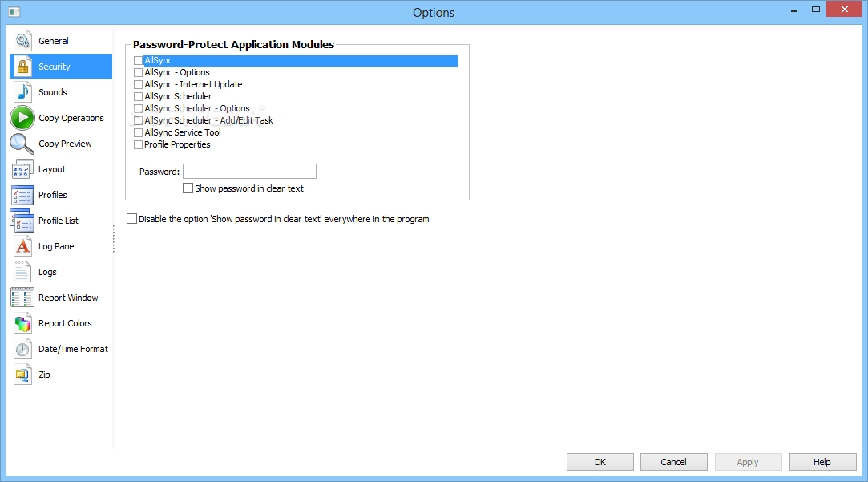Screen dimensions: 868x482
Task: Select the Profile List label
Action: point(59,221)
